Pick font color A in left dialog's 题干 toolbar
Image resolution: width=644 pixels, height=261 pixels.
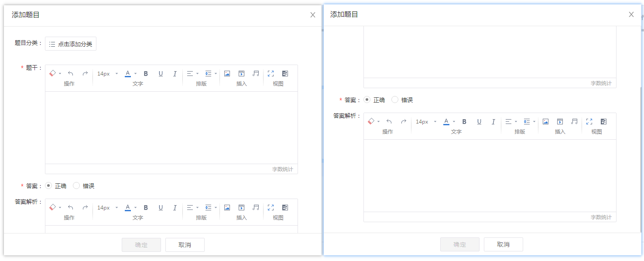pyautogui.click(x=128, y=73)
